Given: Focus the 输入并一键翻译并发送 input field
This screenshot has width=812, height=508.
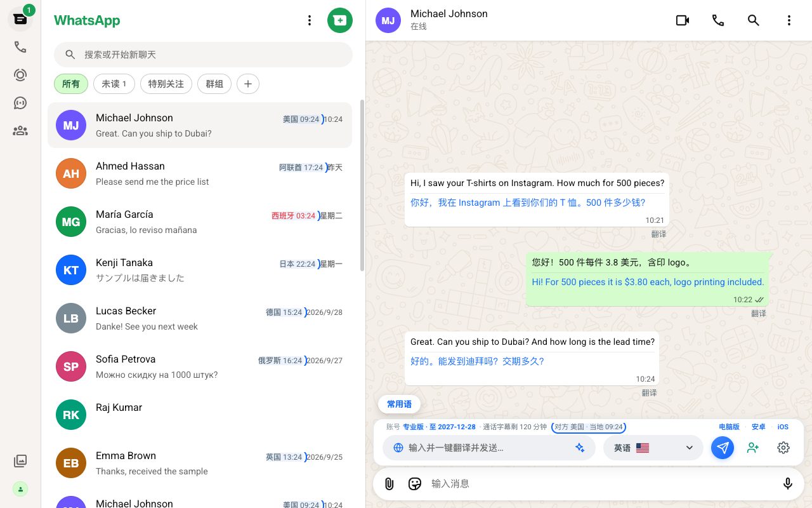Looking at the screenshot, I should coord(488,448).
